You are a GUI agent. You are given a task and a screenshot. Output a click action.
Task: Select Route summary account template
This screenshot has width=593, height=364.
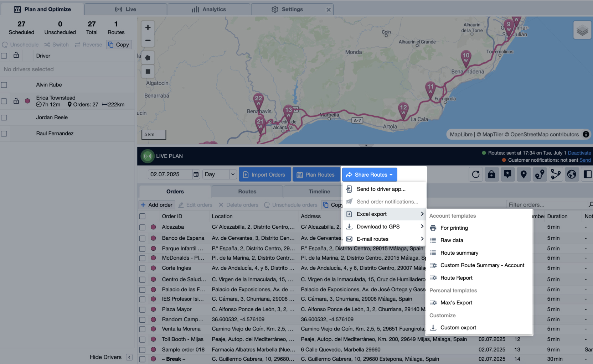pos(459,253)
